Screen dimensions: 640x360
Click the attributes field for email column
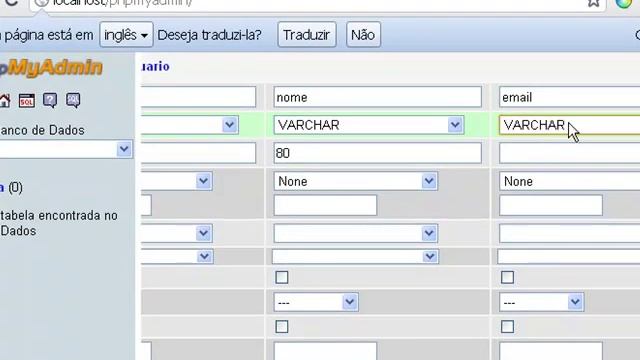pyautogui.click(x=569, y=257)
